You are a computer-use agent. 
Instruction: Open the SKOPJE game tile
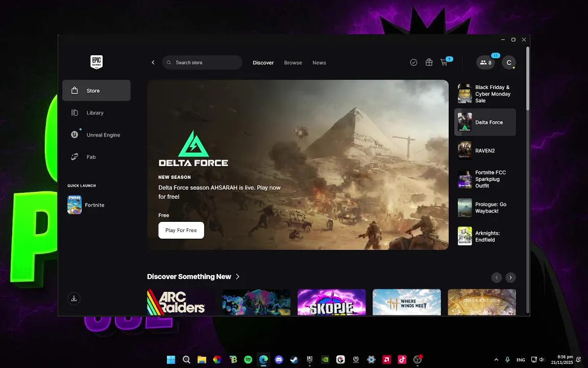click(x=331, y=302)
